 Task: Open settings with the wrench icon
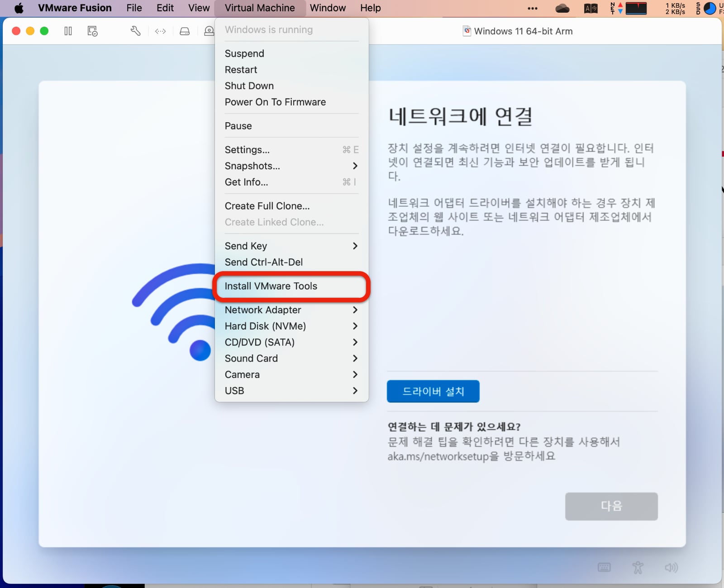pyautogui.click(x=135, y=31)
